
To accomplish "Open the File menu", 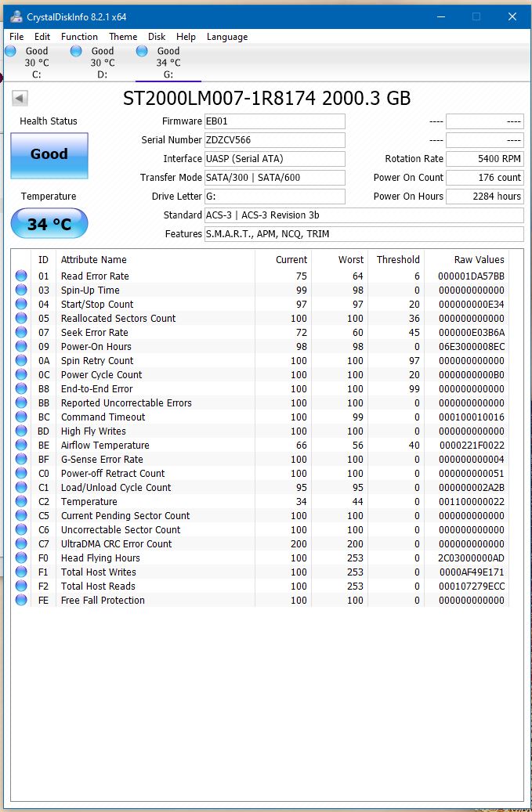I will tap(16, 37).
